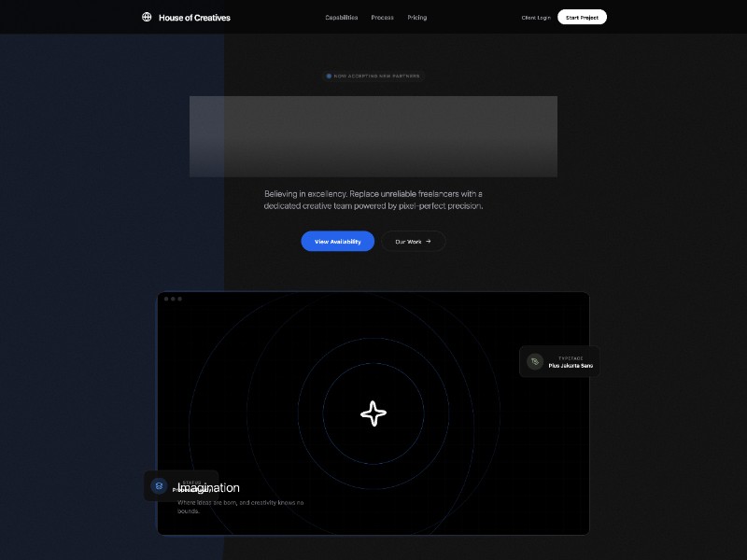Click the Now Accepting New Partners badge
The height and width of the screenshot is (560, 747).
pyautogui.click(x=373, y=76)
